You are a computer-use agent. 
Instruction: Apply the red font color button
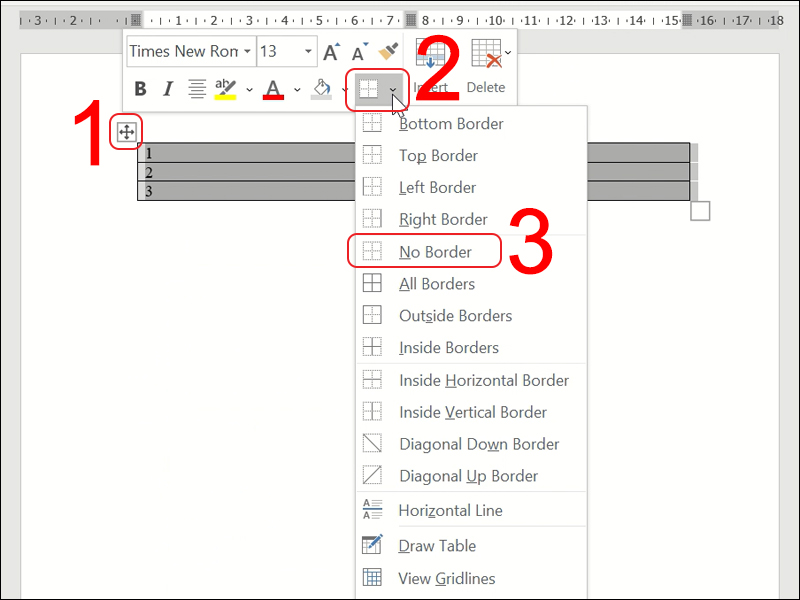pos(274,89)
